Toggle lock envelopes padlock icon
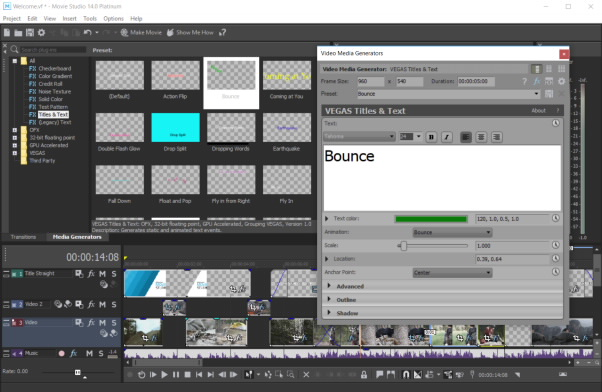 coord(364,375)
